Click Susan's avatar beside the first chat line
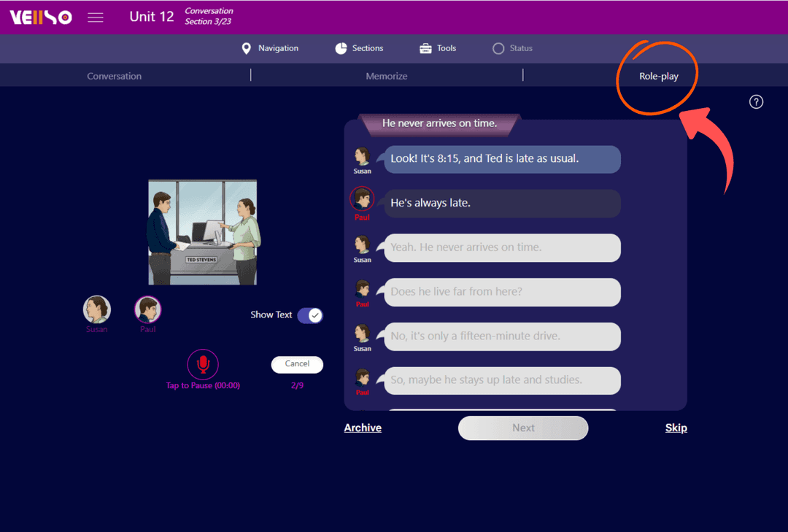788x532 pixels. [362, 155]
